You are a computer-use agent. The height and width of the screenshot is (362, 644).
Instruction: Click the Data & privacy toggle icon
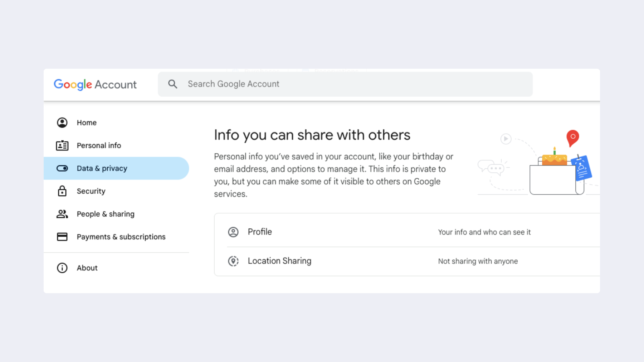[62, 168]
